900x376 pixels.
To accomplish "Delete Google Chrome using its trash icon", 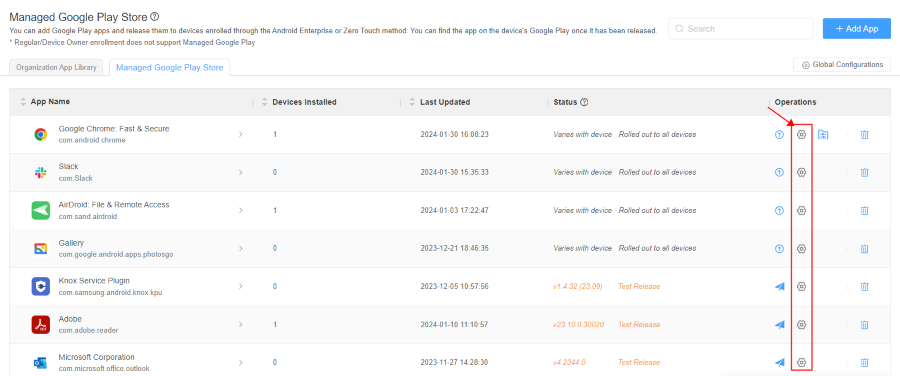I will click(864, 135).
